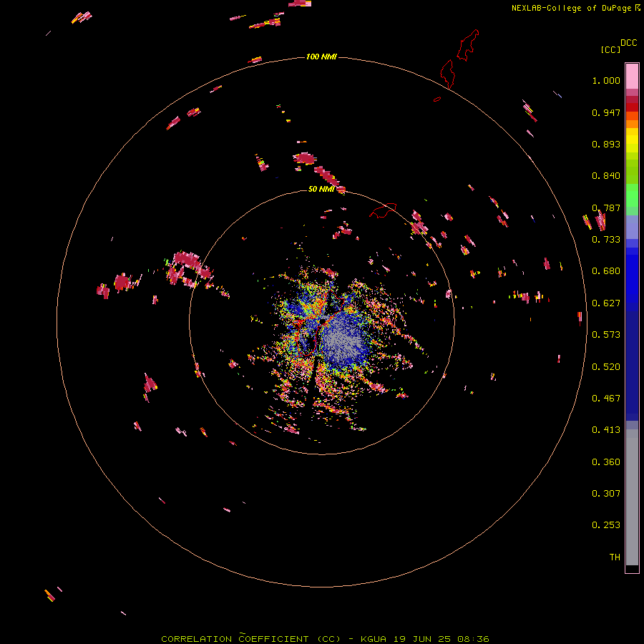Click the TH threshold label

pyautogui.click(x=615, y=557)
